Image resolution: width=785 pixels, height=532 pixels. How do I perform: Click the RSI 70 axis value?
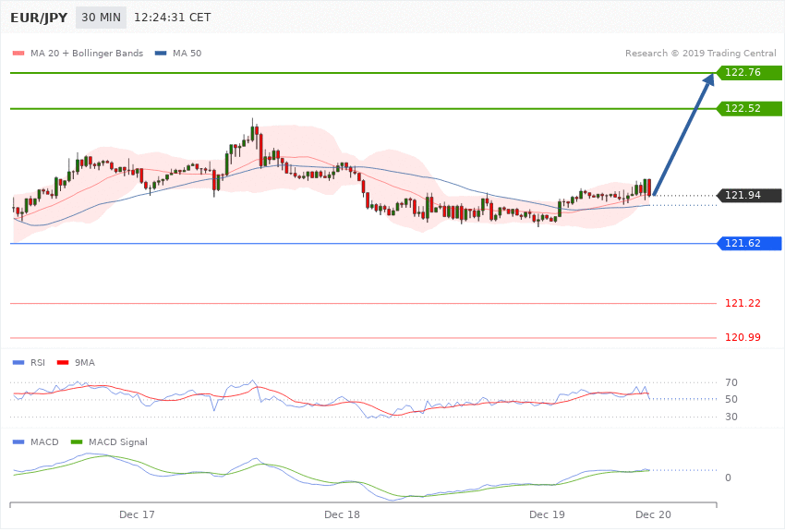731,383
